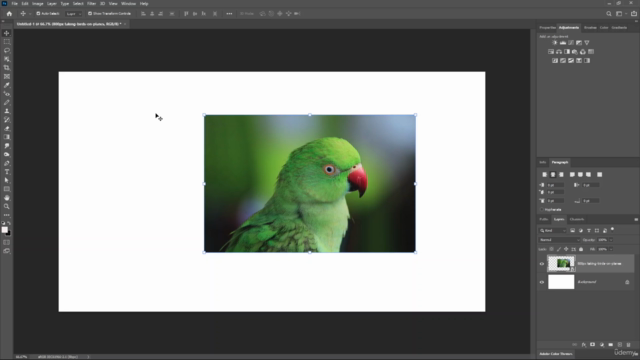This screenshot has height=360, width=640.
Task: Select the Crop tool
Action: click(x=7, y=68)
